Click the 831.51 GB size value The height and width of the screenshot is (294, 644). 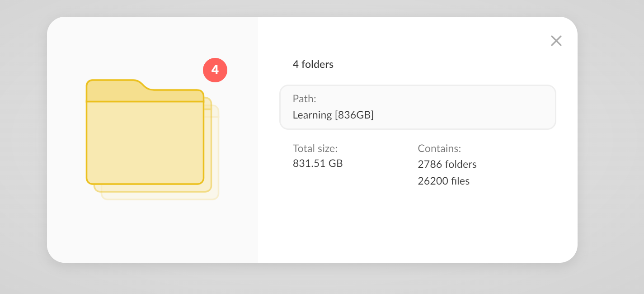tap(317, 163)
